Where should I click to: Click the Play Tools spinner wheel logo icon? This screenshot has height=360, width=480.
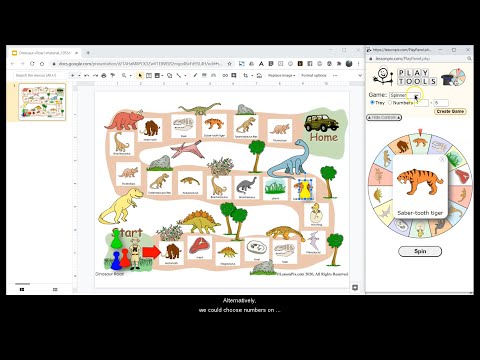[457, 77]
